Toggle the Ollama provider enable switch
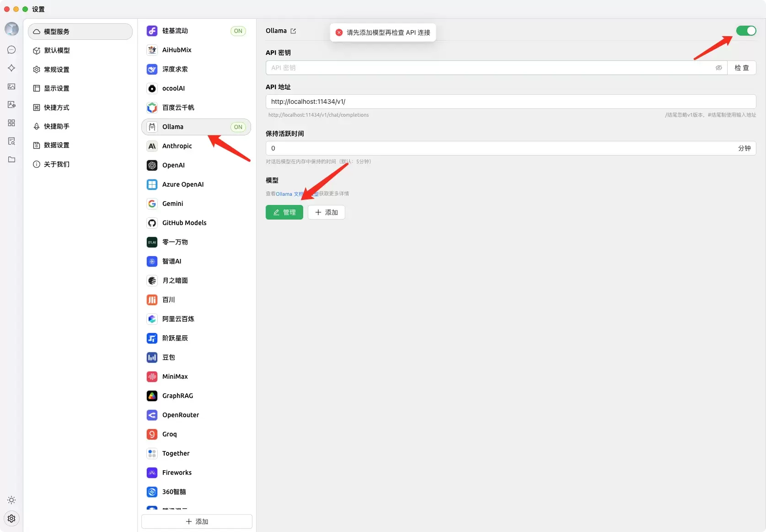The image size is (766, 532). click(746, 31)
